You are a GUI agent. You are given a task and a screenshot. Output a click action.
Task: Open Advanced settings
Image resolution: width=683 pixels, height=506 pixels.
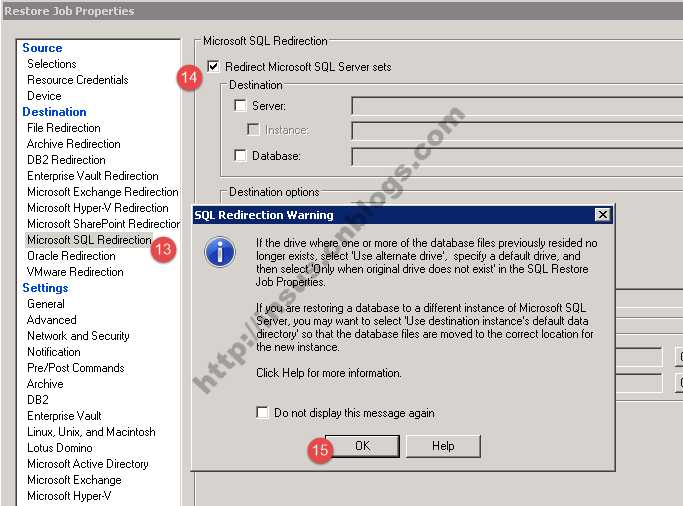coord(51,320)
